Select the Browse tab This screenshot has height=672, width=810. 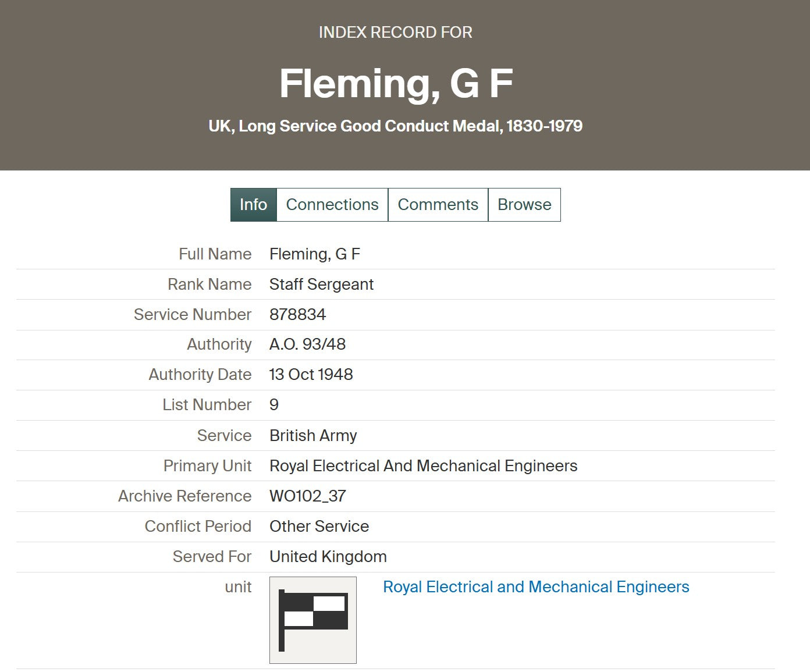(x=524, y=205)
